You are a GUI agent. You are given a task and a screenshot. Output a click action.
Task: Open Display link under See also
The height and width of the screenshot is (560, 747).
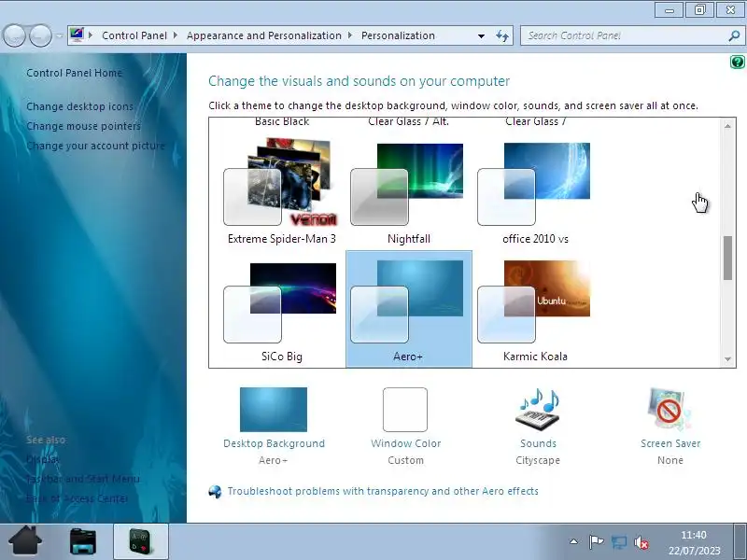[x=43, y=459]
